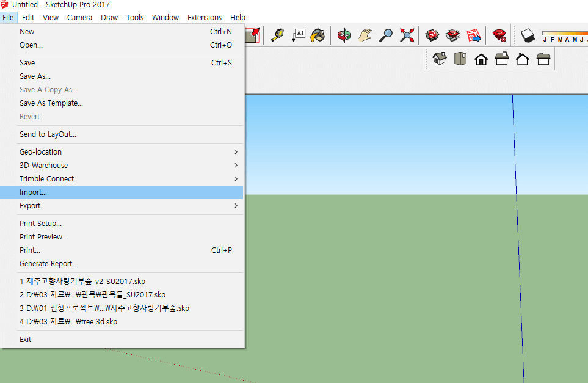Switch to Right view icon

(x=502, y=59)
